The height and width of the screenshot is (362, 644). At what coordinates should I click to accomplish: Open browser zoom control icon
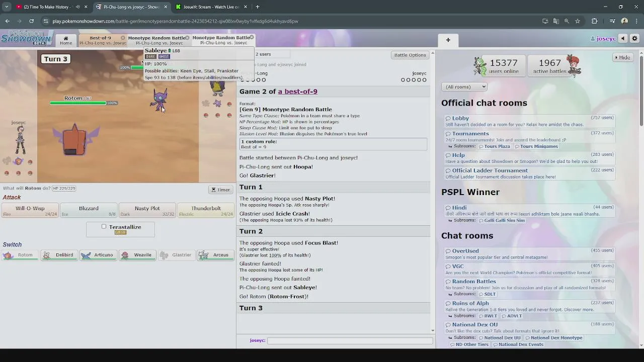(567, 21)
